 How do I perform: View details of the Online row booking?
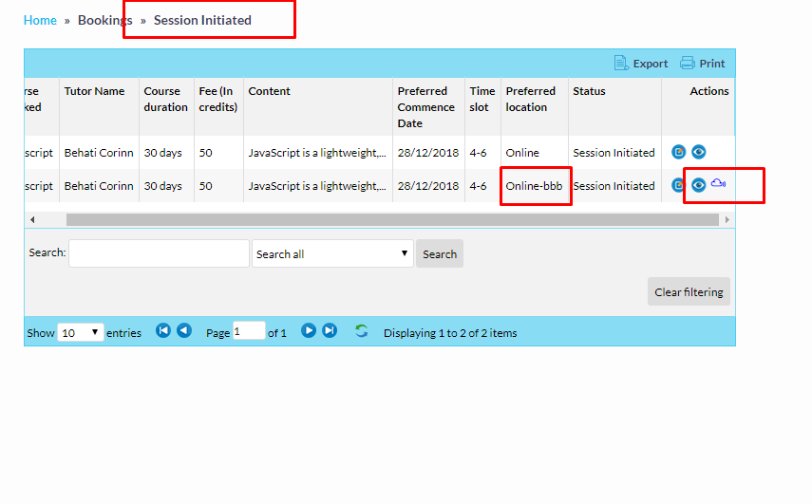coord(698,152)
